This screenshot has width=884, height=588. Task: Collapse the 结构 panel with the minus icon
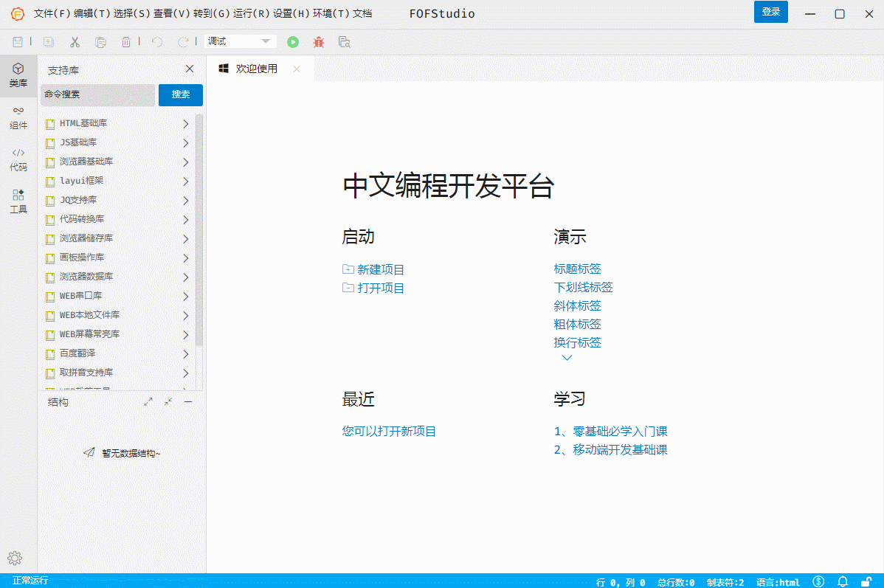click(x=188, y=402)
